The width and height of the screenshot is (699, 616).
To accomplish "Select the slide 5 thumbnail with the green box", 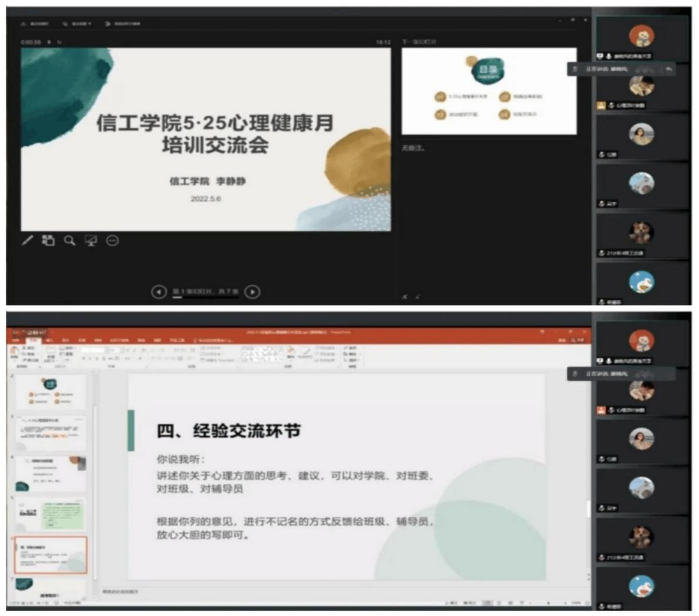I will (x=51, y=513).
